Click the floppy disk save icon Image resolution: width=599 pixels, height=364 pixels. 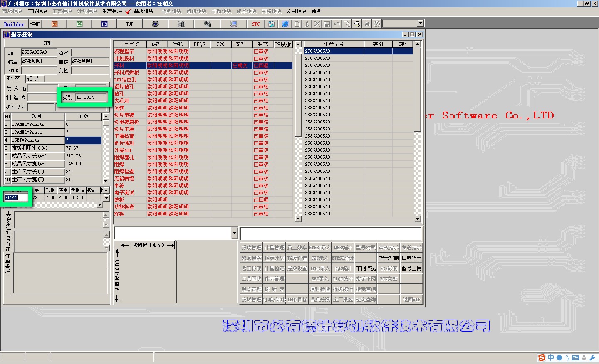(x=327, y=24)
